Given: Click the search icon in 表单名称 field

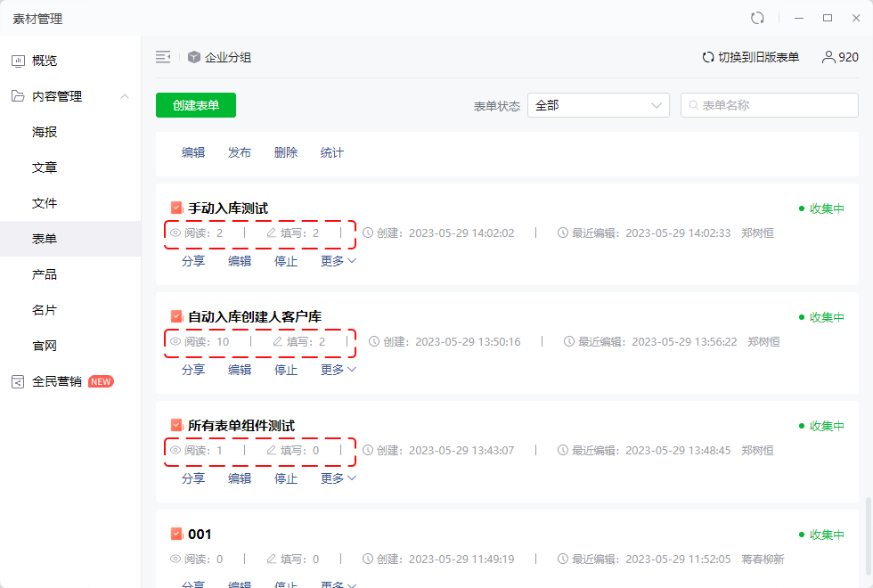Looking at the screenshot, I should [x=694, y=105].
